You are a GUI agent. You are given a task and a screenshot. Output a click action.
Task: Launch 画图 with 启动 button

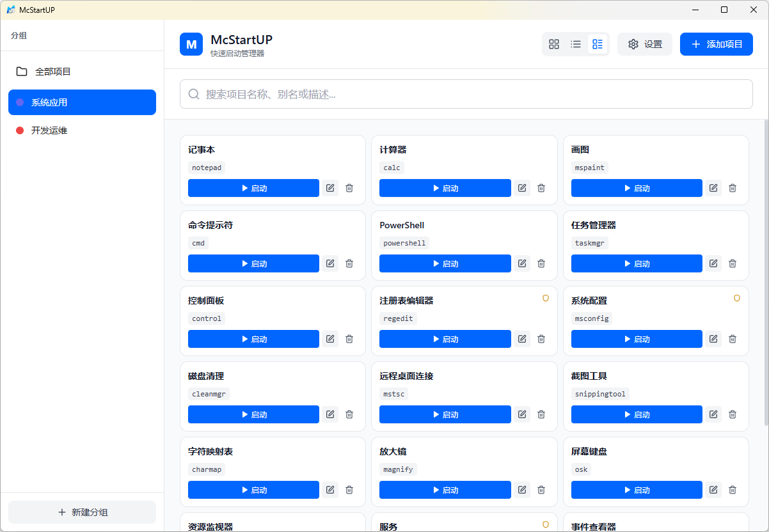(637, 188)
